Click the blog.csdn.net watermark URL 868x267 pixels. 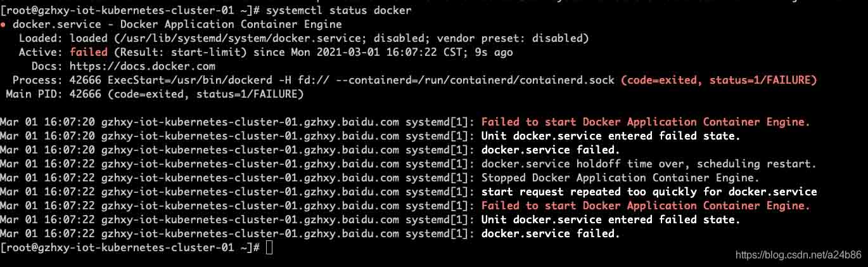(798, 255)
